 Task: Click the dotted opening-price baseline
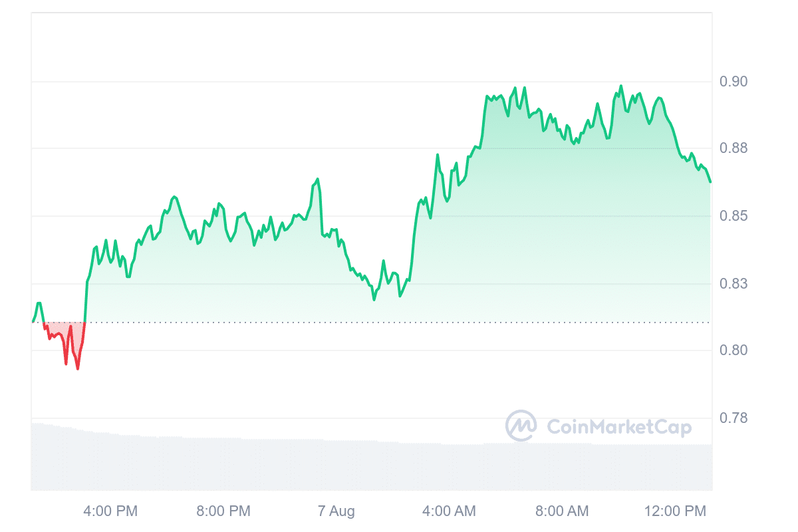(399, 323)
